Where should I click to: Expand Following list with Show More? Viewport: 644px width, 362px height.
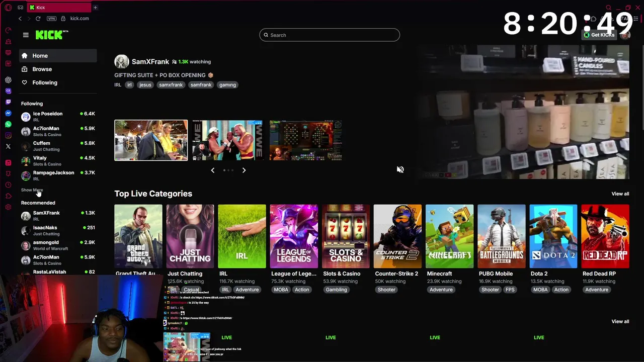32,190
